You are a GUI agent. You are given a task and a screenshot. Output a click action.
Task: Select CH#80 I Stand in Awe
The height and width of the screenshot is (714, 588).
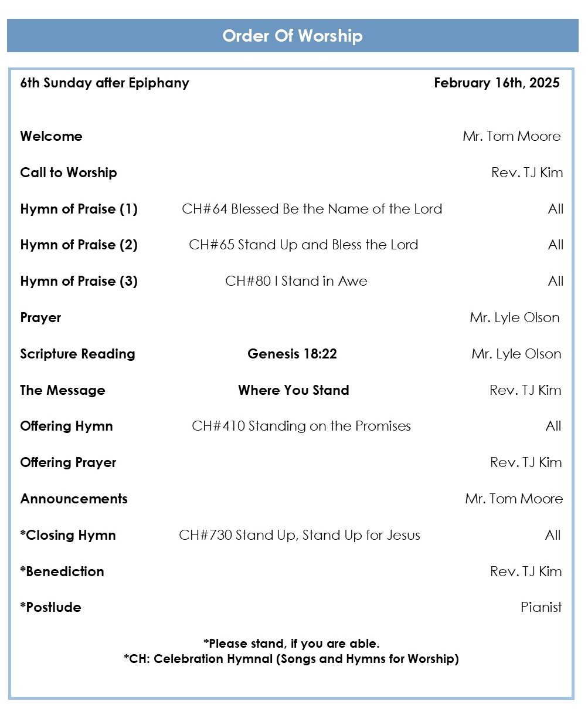tap(296, 281)
